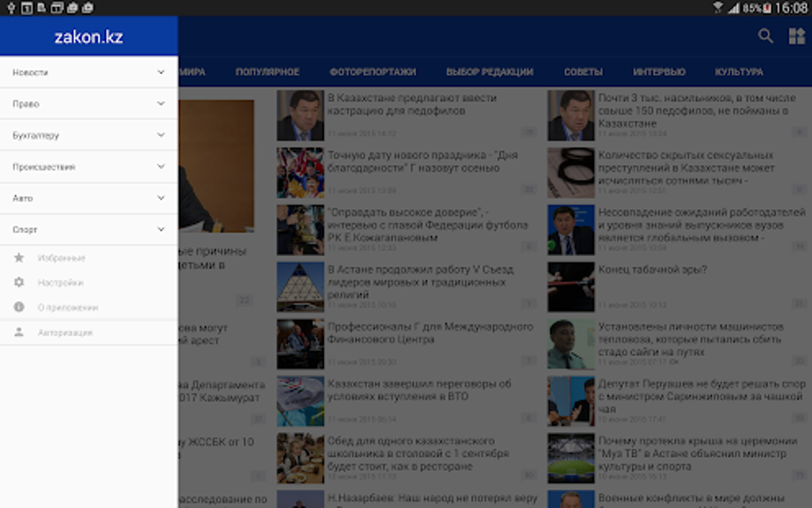This screenshot has height=508, width=812.
Task: Open the search icon in top bar
Action: tap(765, 37)
